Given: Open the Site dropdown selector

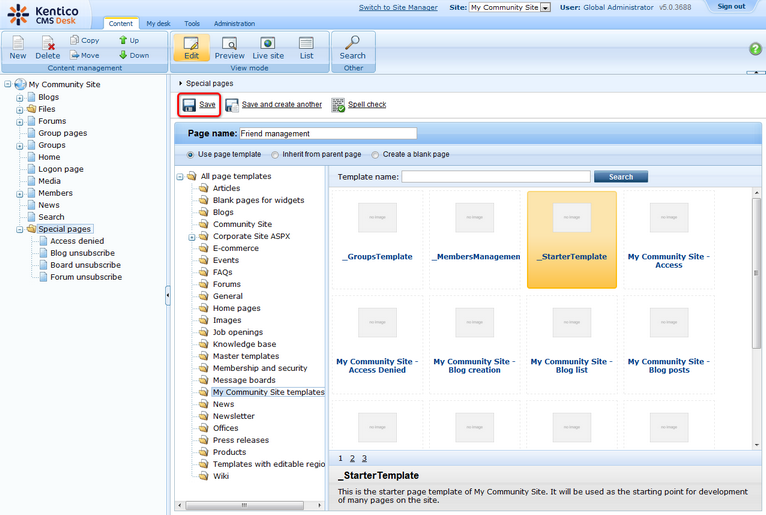Looking at the screenshot, I should pyautogui.click(x=510, y=7).
